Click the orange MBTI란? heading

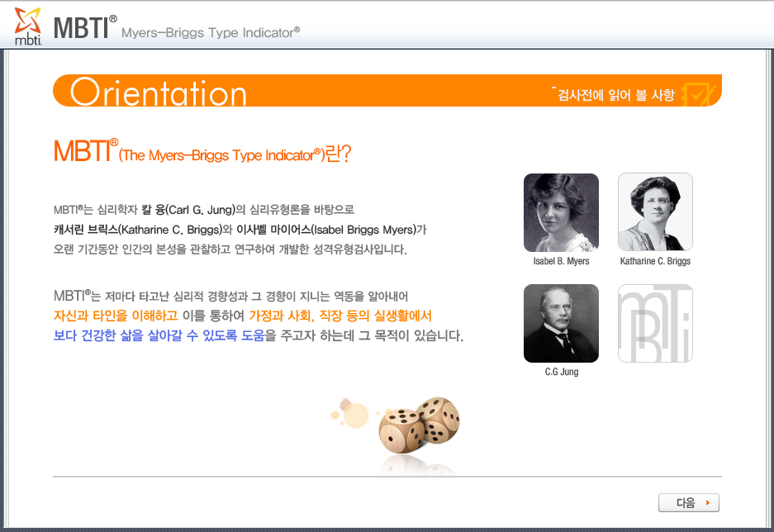click(202, 151)
